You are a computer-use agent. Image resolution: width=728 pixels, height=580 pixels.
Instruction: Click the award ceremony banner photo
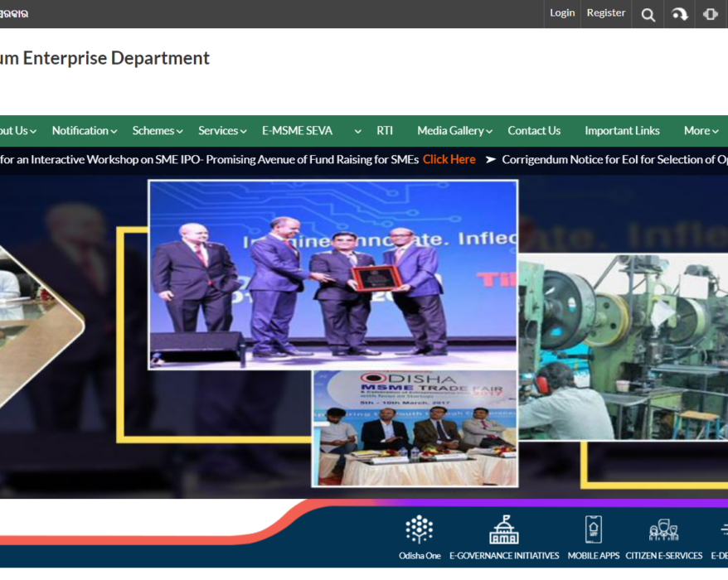tap(332, 273)
